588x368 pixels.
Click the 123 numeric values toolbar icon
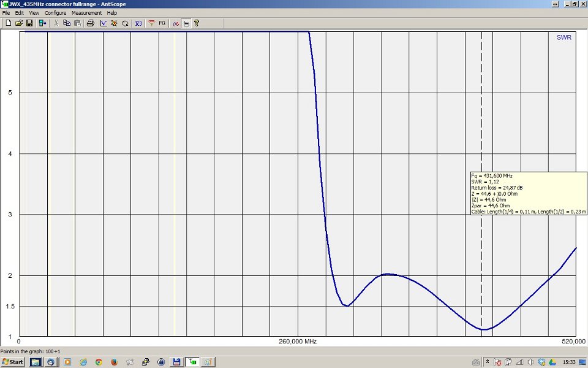(138, 23)
